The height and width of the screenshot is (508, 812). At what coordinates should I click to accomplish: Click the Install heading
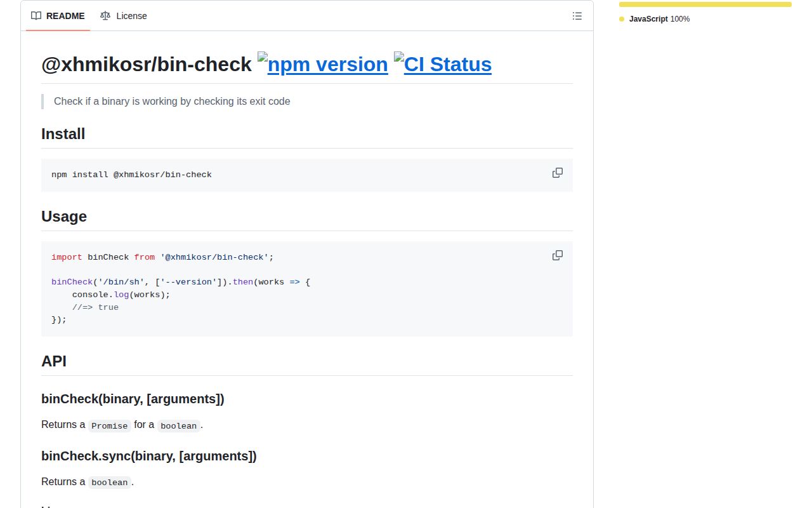point(63,134)
